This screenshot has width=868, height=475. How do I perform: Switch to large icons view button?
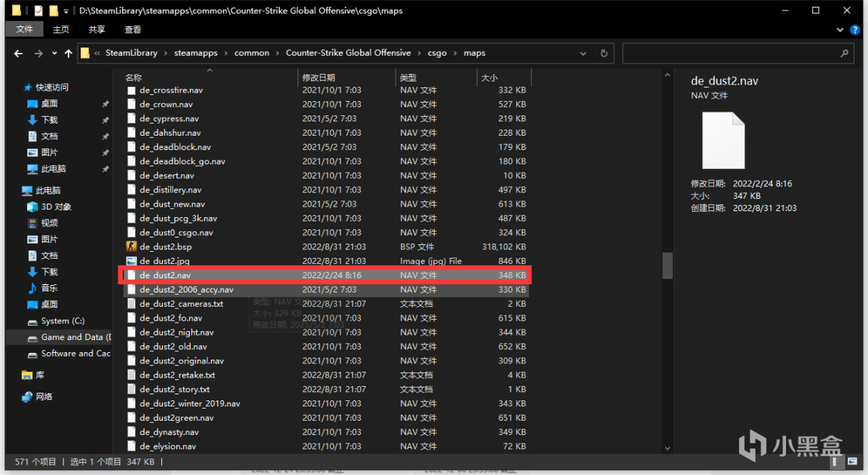pyautogui.click(x=852, y=461)
